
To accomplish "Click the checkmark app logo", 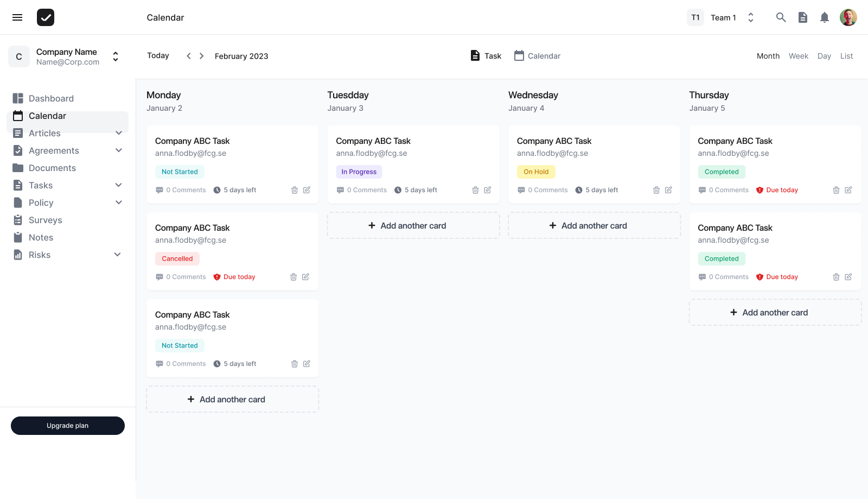I will tap(46, 17).
